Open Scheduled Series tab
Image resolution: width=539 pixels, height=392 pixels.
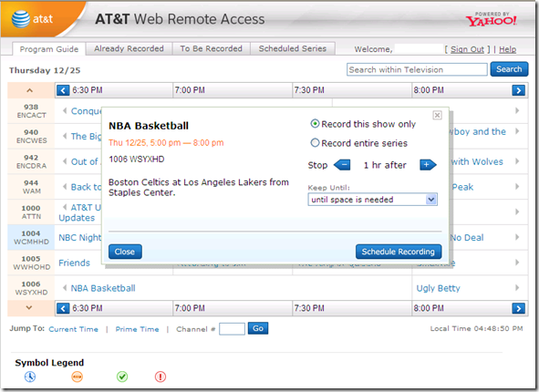(293, 48)
